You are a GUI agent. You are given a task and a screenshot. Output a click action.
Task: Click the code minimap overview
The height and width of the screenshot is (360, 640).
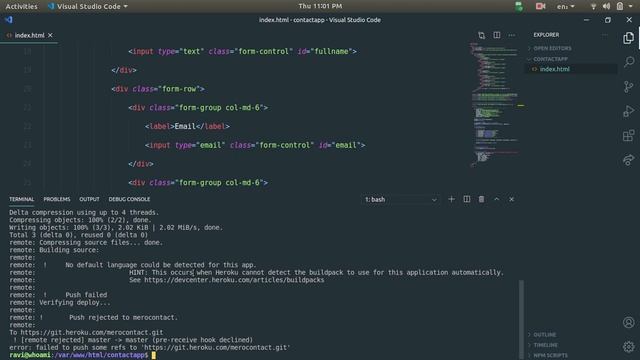coord(495,104)
